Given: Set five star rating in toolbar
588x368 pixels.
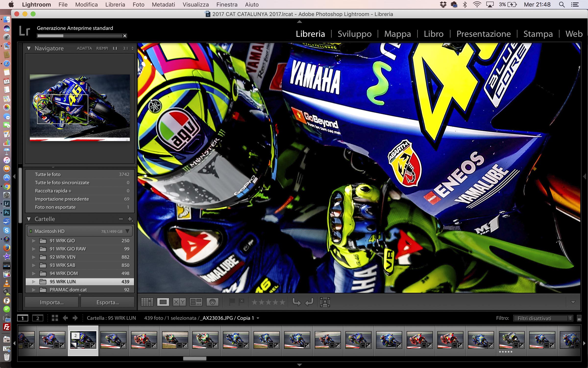Looking at the screenshot, I should point(282,302).
